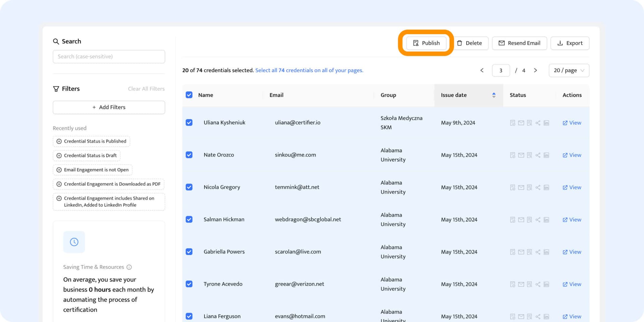This screenshot has width=644, height=322.
Task: Click the search input field
Action: [x=109, y=56]
